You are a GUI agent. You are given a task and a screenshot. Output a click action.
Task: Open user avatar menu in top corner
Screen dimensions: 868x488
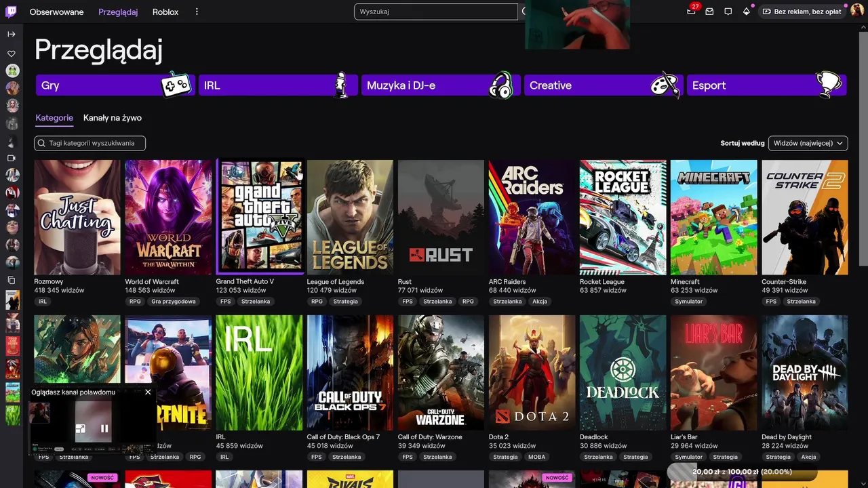point(857,12)
